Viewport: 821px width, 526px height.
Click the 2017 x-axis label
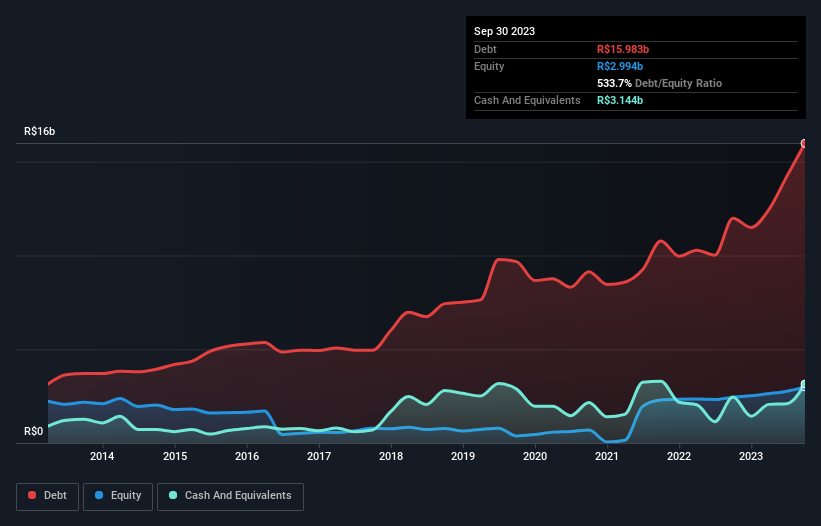319,456
